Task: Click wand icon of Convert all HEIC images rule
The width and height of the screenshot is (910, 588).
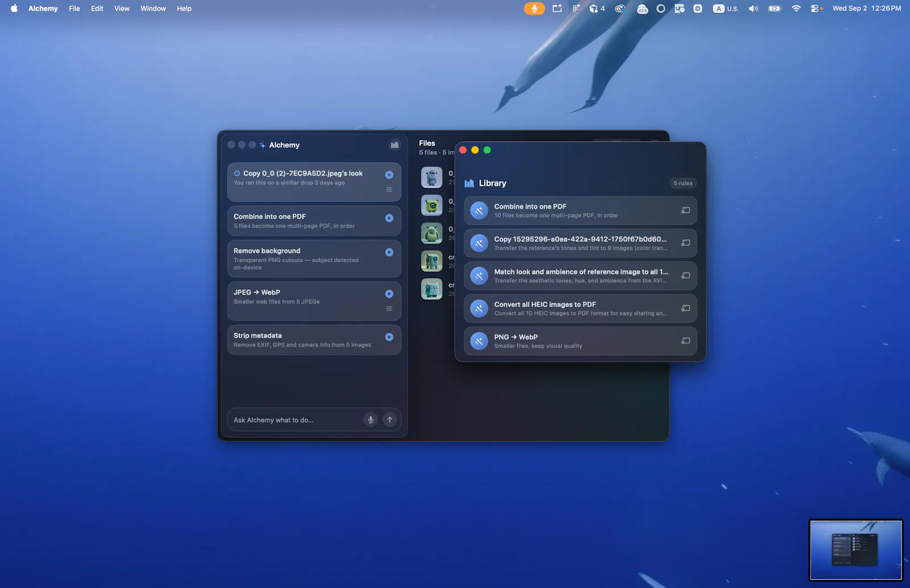Action: click(x=479, y=308)
